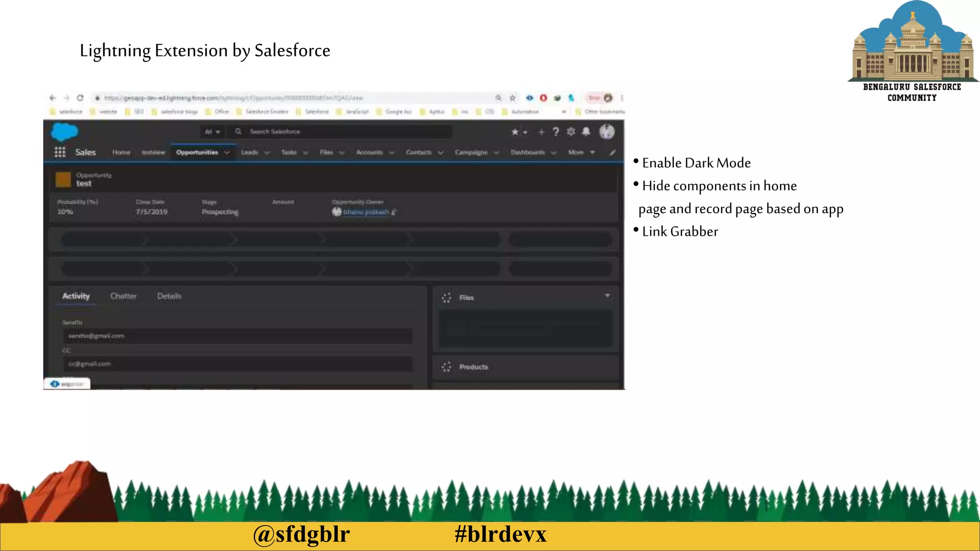The width and height of the screenshot is (980, 551).
Task: Open SEO bookmark folder
Action: (x=134, y=112)
